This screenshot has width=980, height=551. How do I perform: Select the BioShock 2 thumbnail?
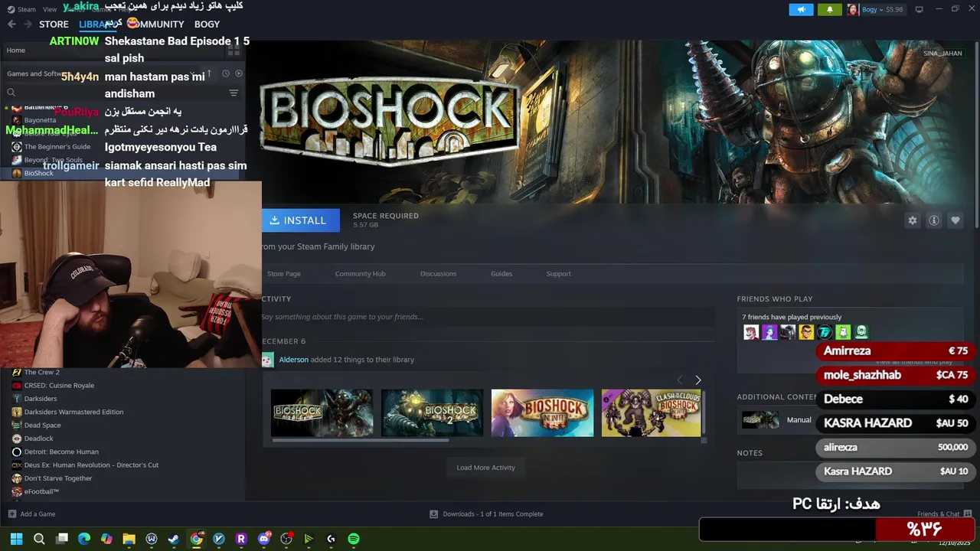click(432, 412)
